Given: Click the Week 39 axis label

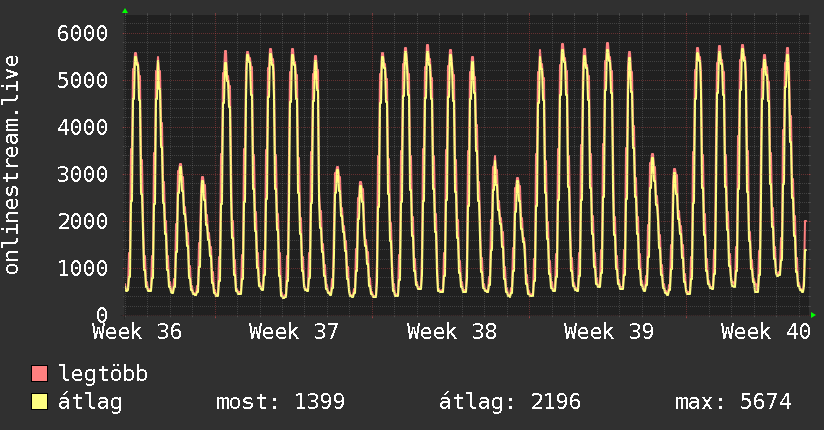Looking at the screenshot, I should tap(609, 332).
